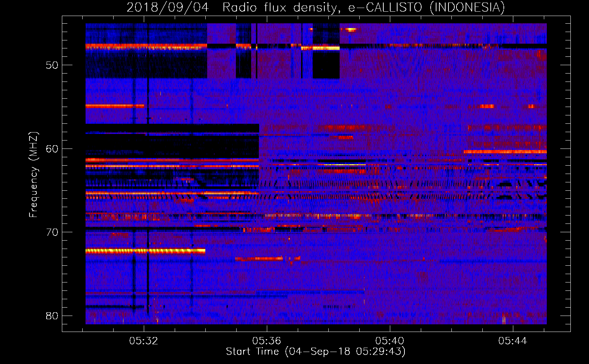Click the 'Start Time (04-Sep-18 05:29:43)' axis title
Screen dimensions: 589x364
pos(316,352)
